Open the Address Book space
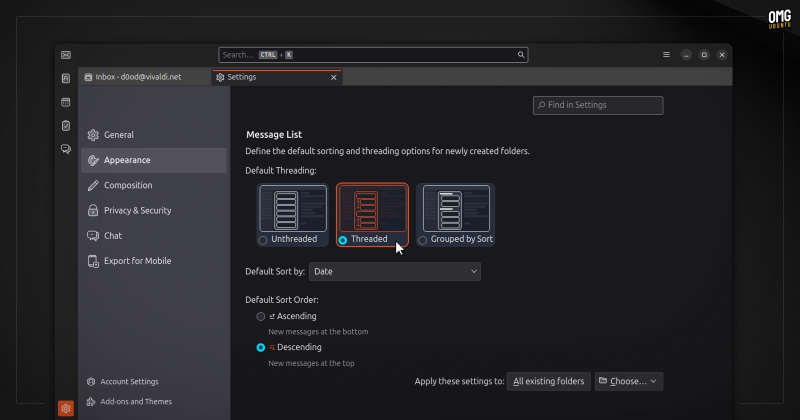This screenshot has width=800, height=420. [x=65, y=78]
